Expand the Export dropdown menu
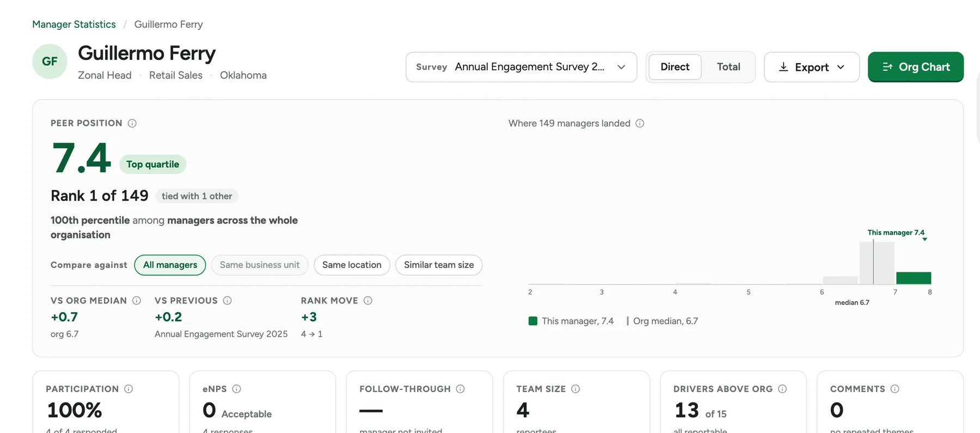980x433 pixels. (812, 67)
